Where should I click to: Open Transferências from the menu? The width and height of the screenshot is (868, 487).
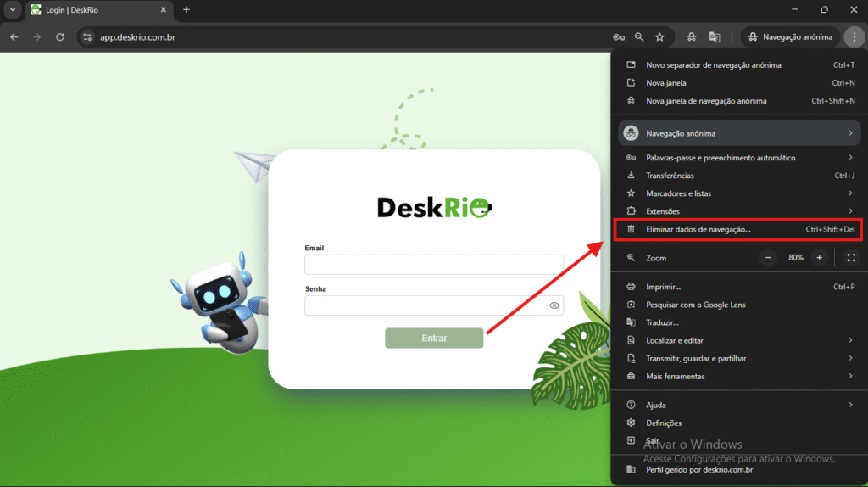point(739,175)
